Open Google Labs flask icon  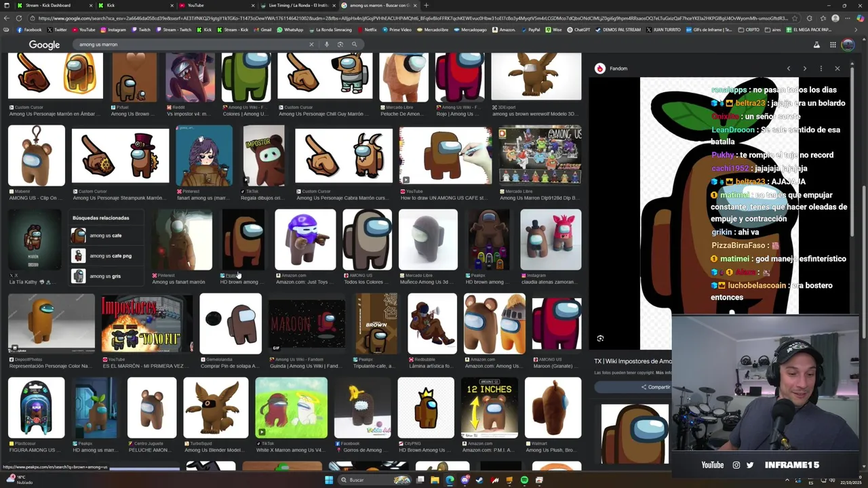pos(816,45)
